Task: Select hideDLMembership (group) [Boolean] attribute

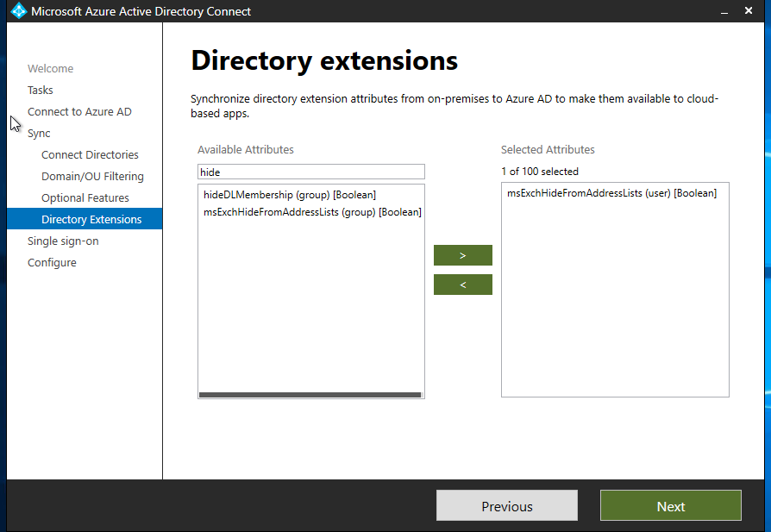Action: click(290, 195)
